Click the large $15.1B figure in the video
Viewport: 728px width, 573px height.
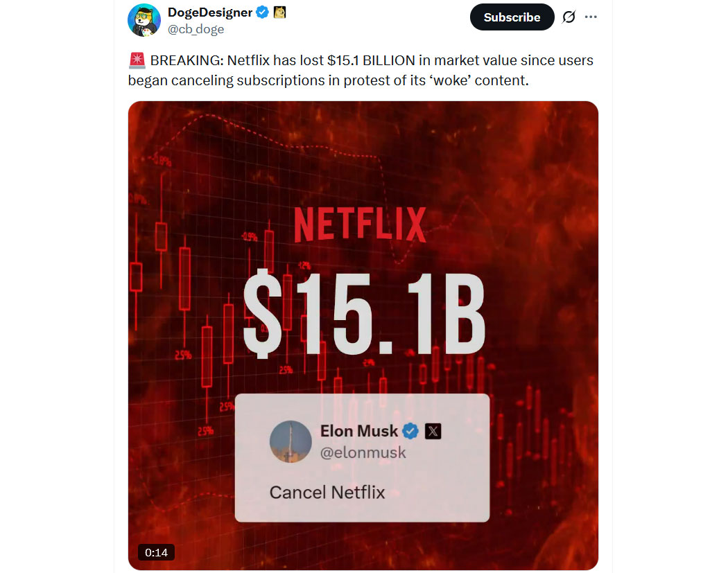tap(365, 315)
